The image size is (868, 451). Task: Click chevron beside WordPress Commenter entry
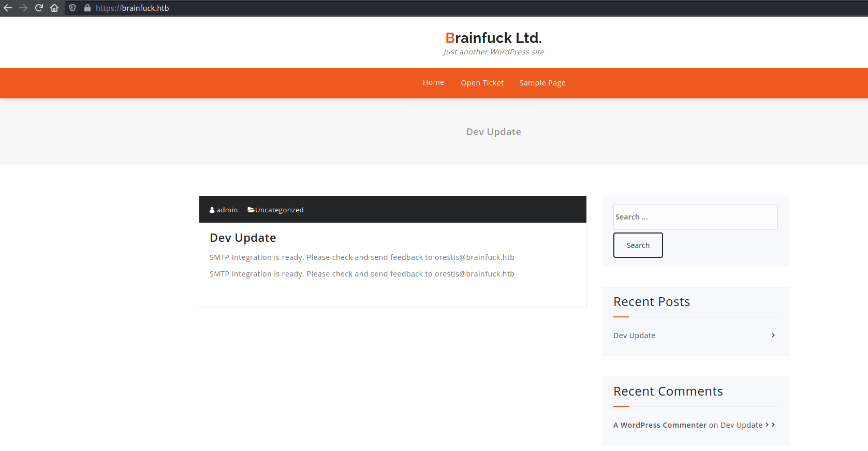pos(773,425)
